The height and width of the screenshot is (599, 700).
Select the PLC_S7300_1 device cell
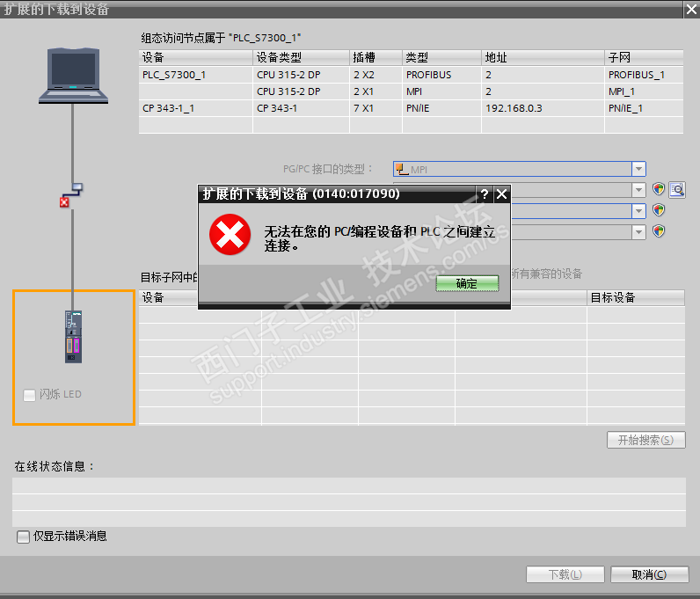pyautogui.click(x=195, y=75)
